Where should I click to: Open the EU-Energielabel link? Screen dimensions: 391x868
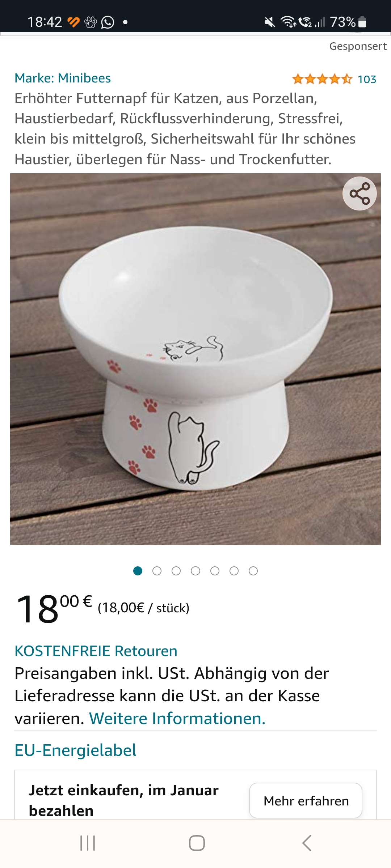tap(75, 750)
